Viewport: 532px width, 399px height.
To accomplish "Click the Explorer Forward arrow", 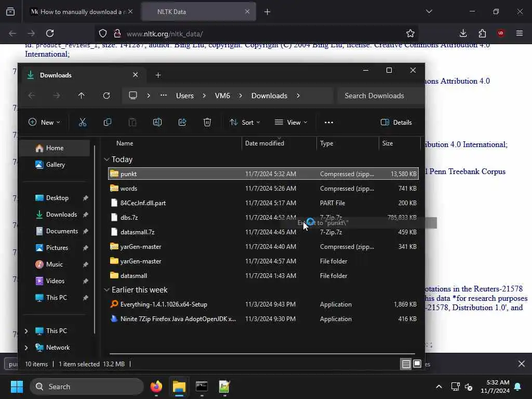I will click(x=56, y=96).
